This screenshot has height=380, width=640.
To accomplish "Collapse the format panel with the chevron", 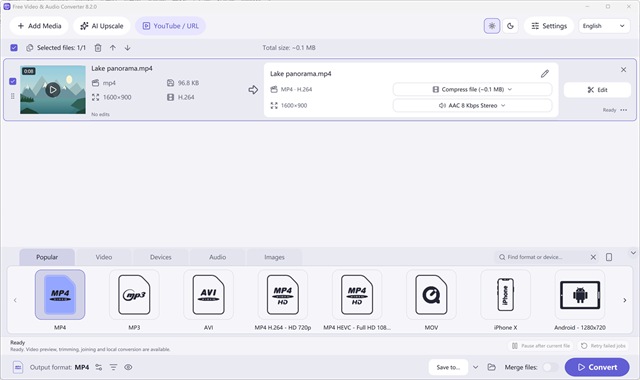I will pos(633,253).
